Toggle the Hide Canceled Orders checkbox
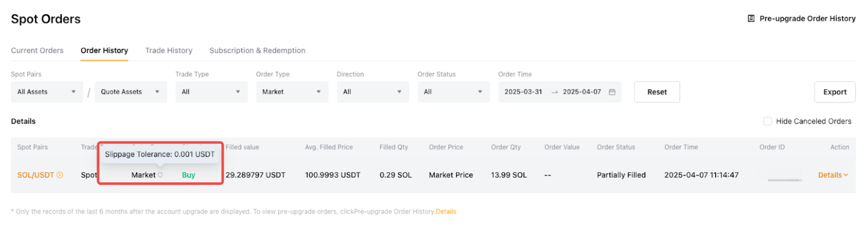The height and width of the screenshot is (233, 868). coord(767,122)
